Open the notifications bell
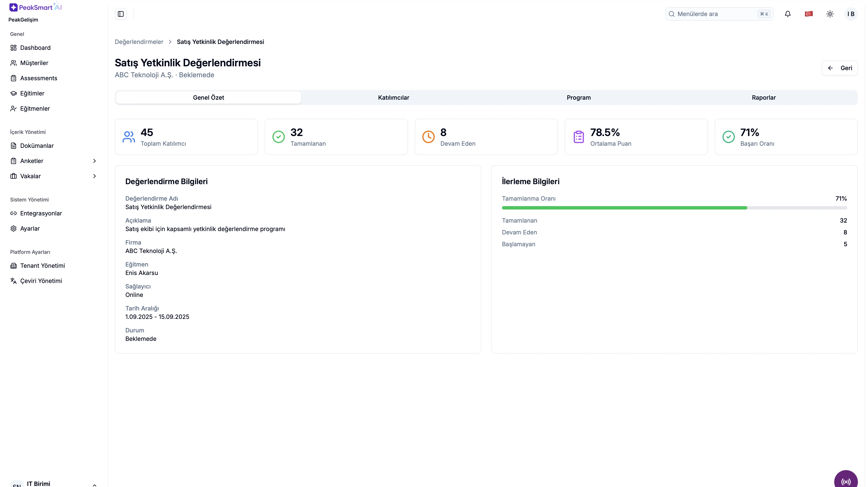The height and width of the screenshot is (487, 868). (787, 14)
